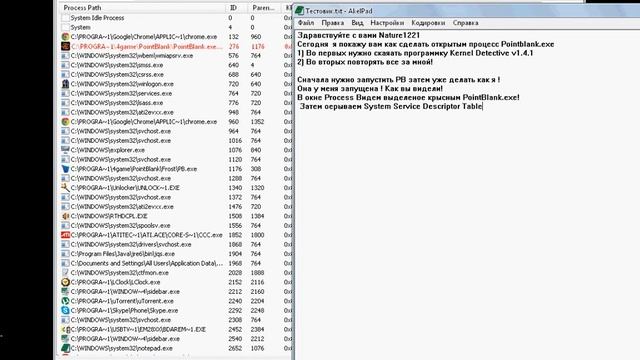Open the Правка menu in AkelPad

[x=332, y=23]
